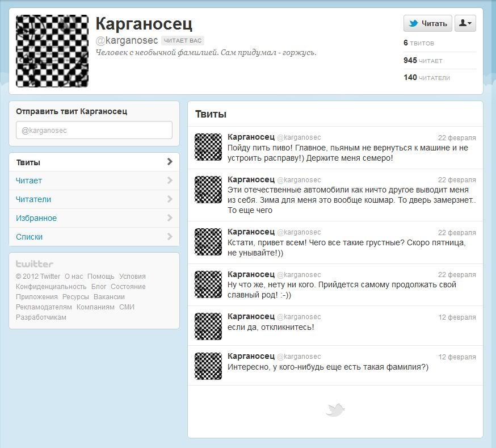
Task: Open the О нас footer link
Action: 74,276
